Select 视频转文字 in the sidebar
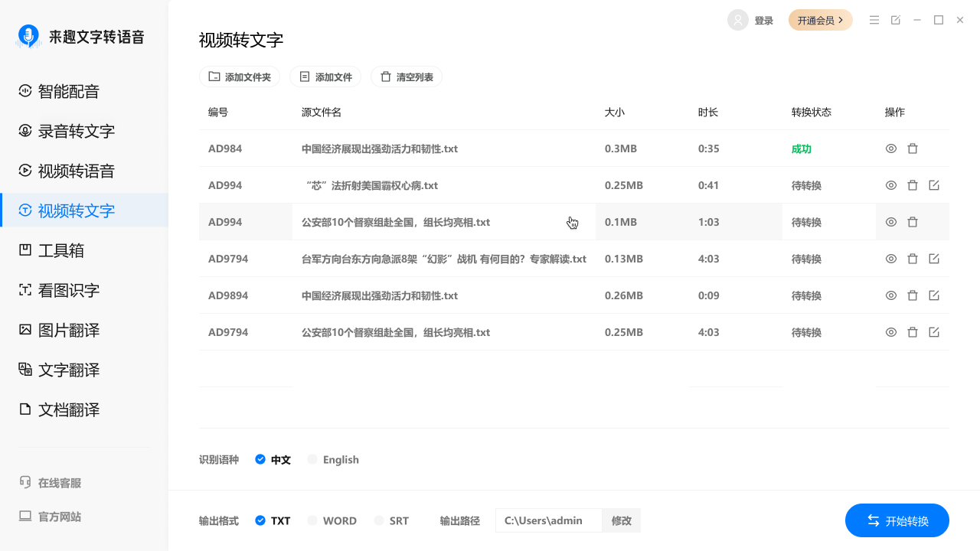Screen dimensions: 980x551 pos(84,210)
